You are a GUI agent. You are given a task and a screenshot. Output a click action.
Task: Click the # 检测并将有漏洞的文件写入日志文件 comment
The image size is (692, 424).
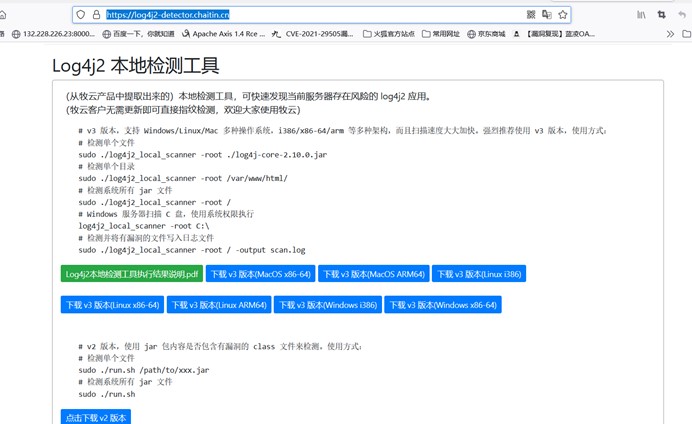tap(146, 238)
